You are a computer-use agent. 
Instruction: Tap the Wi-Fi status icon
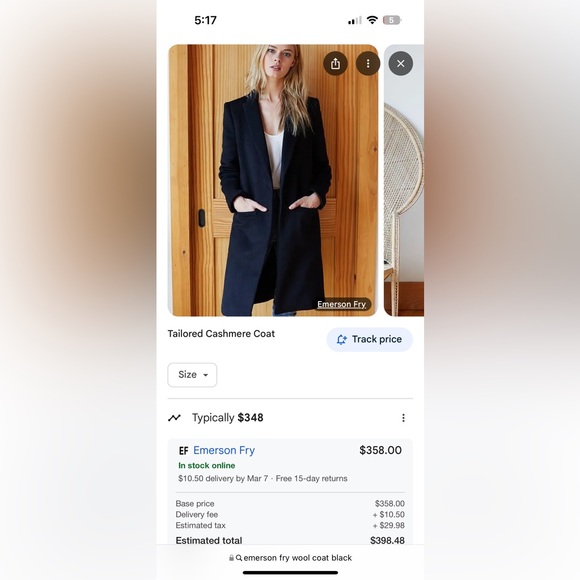tap(372, 20)
